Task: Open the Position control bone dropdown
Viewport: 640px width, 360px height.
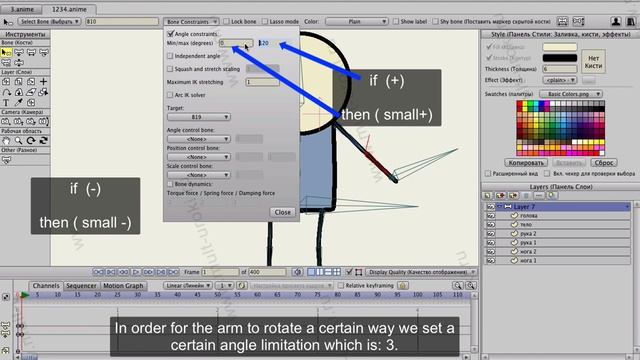Action: click(199, 157)
